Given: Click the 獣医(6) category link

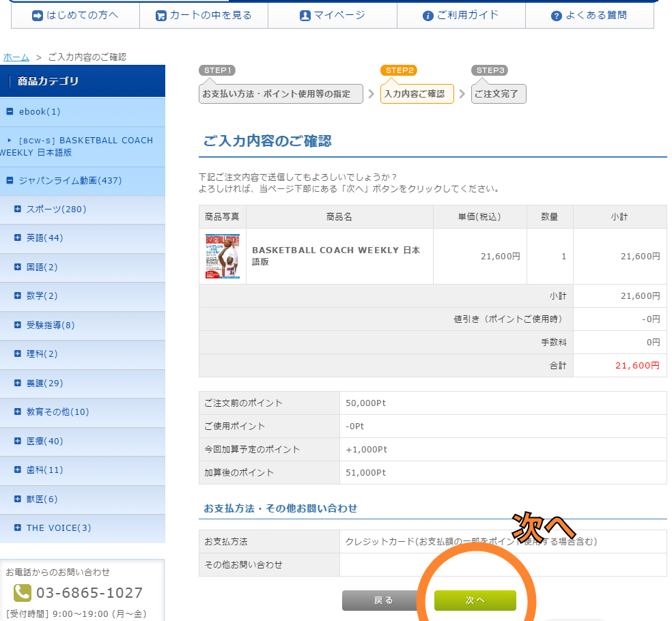Looking at the screenshot, I should tap(42, 499).
